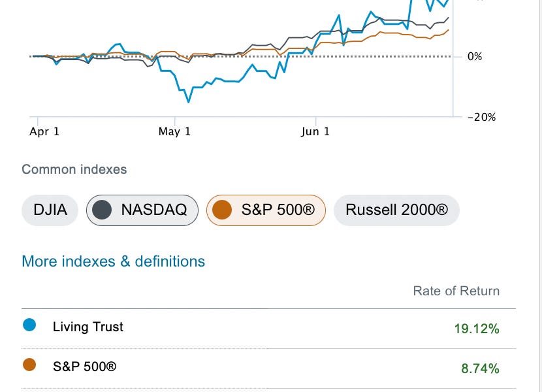Click the 8.74% rate of return value
The image size is (542, 392).
click(479, 370)
